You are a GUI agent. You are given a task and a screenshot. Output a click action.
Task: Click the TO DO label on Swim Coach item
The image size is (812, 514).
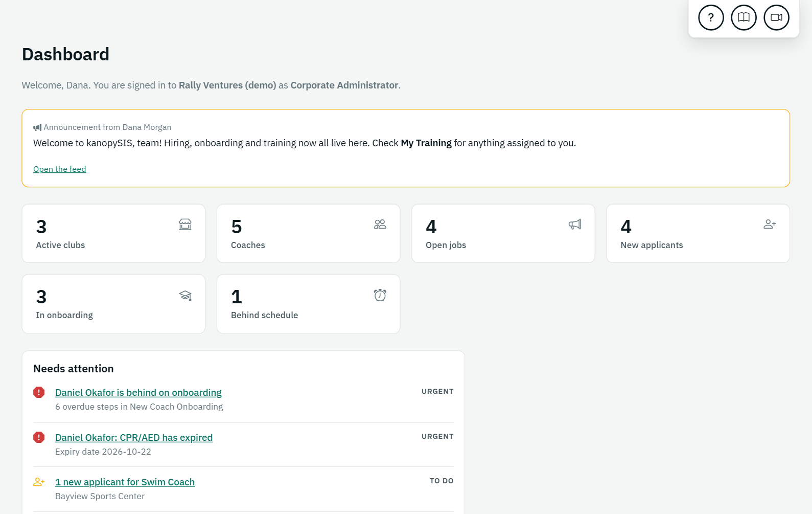click(x=442, y=481)
